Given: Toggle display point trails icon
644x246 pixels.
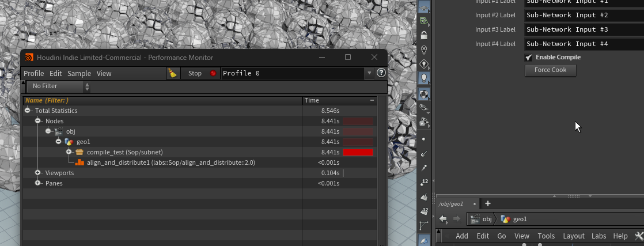Looking at the screenshot, I should coord(425,168).
